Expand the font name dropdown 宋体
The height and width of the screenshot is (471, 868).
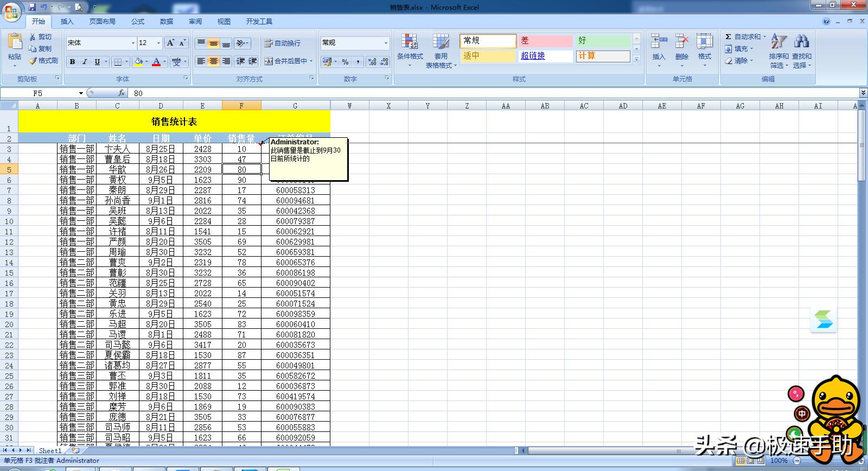pos(133,43)
